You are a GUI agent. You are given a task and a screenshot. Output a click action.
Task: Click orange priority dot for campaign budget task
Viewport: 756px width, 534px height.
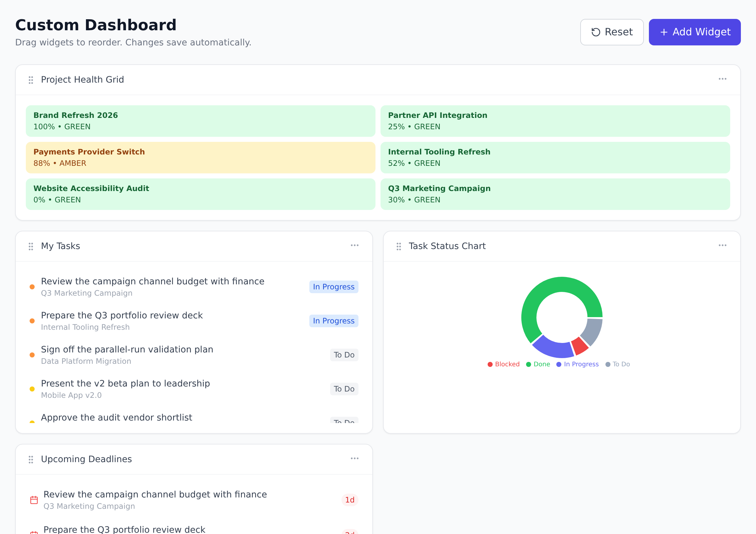32,287
